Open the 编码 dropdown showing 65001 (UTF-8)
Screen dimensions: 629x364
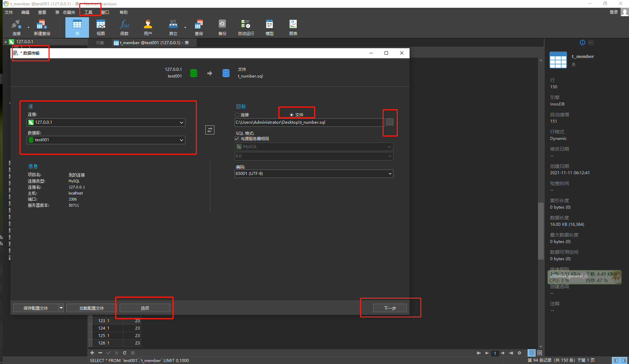click(314, 174)
